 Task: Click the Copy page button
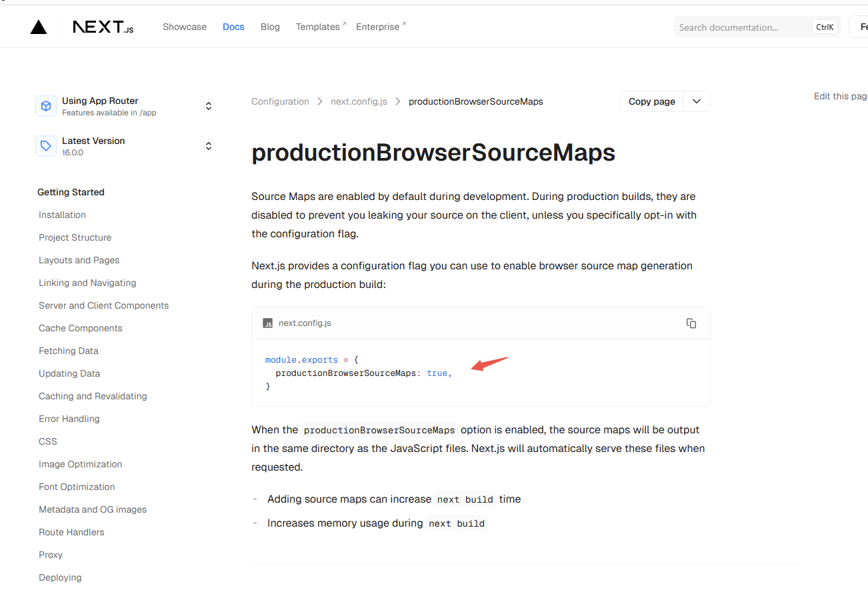coord(652,101)
